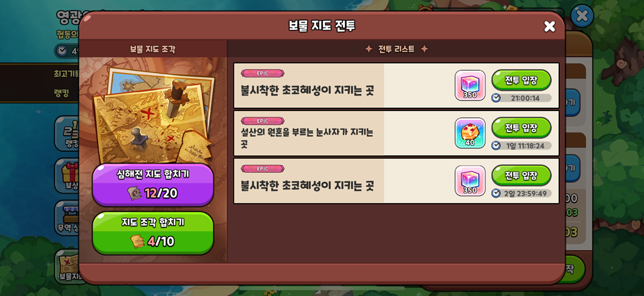
Task: Select the 눈사자 EPIC battle row title
Action: (307, 138)
